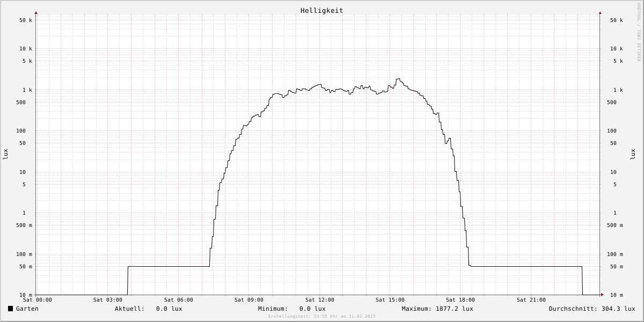644x322 pixels.
Task: Click the "100 m" label on the right axis
Action: [615, 254]
